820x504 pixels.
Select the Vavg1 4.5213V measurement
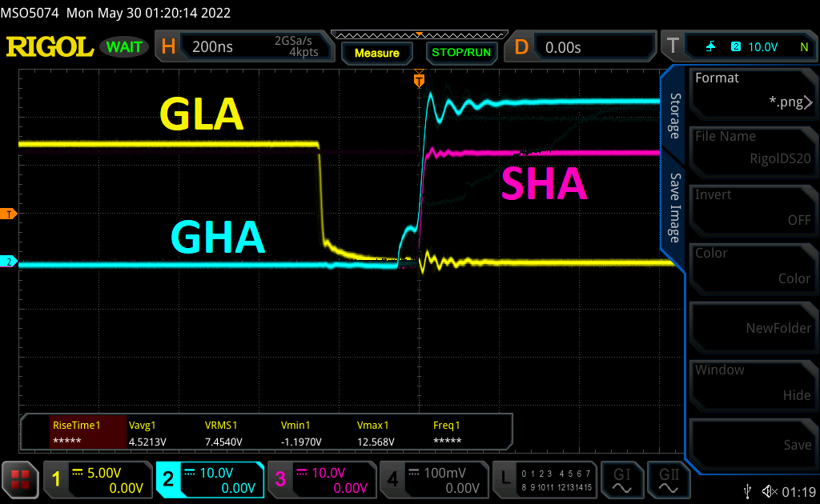coord(147,433)
